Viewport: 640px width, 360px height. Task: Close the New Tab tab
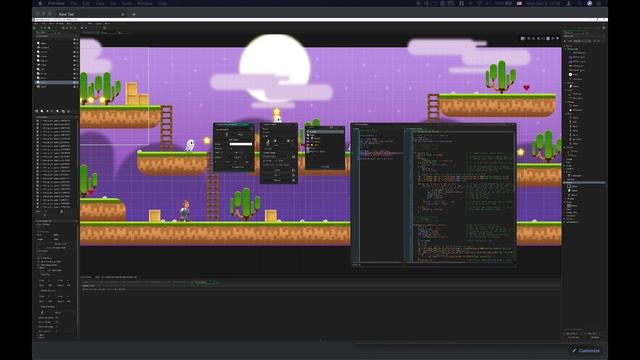[x=122, y=14]
